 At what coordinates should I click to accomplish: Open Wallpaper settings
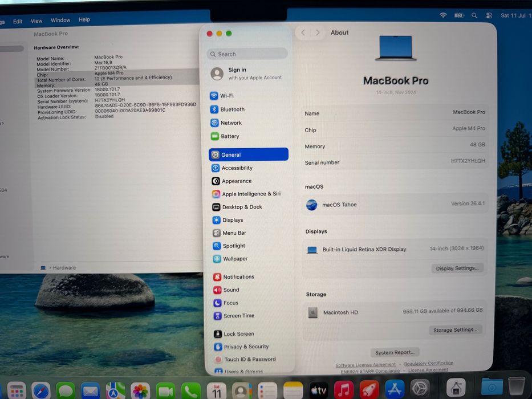pyautogui.click(x=230, y=259)
